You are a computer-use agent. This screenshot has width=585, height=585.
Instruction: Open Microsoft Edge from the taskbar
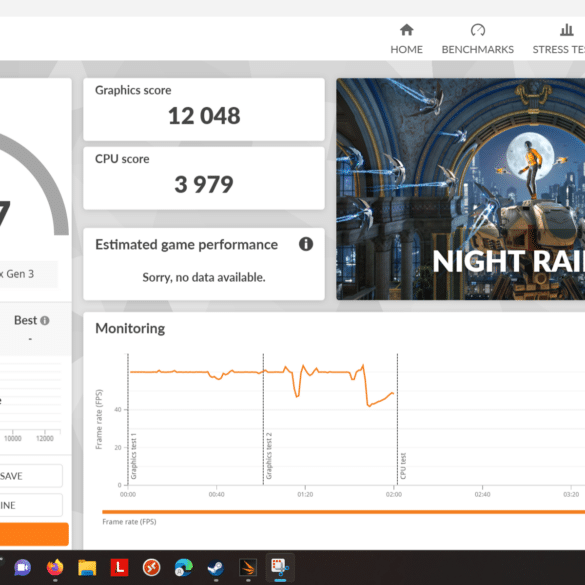[x=184, y=567]
